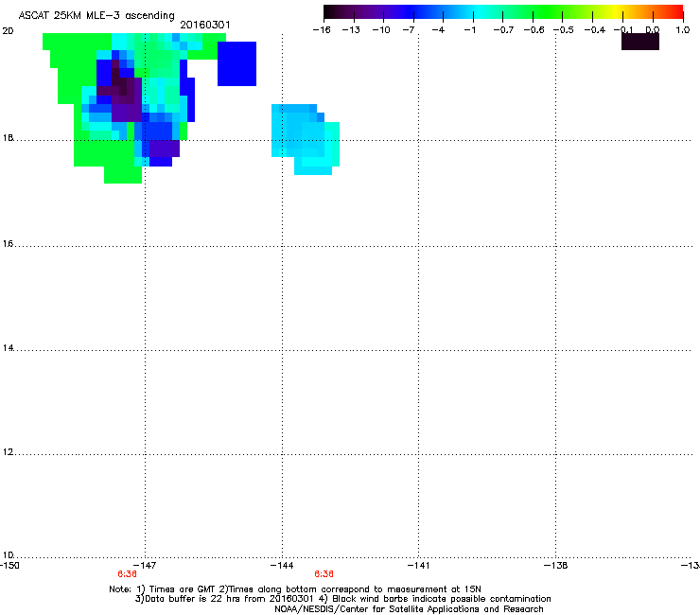Click latitude label 16 on the axis

(8, 244)
